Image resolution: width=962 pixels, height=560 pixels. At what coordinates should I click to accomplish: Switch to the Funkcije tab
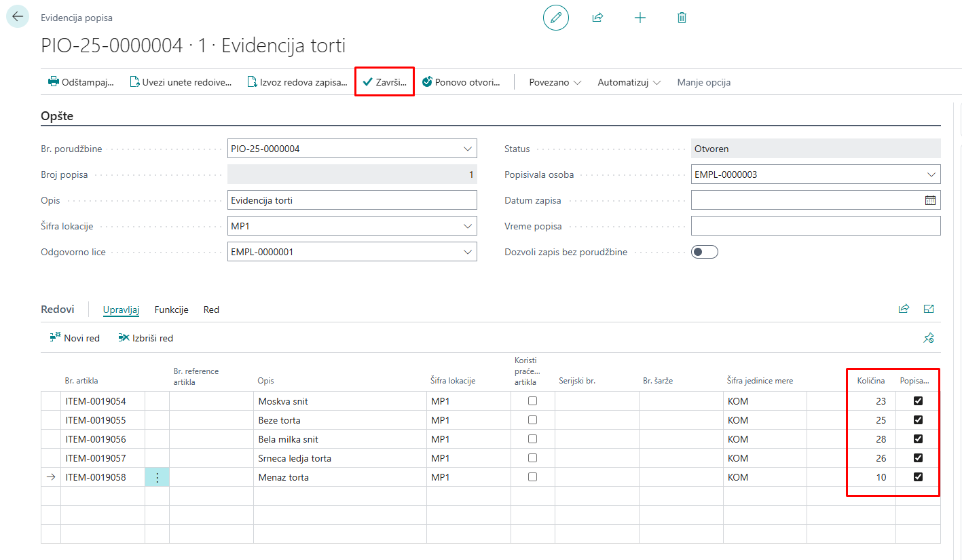click(x=171, y=310)
